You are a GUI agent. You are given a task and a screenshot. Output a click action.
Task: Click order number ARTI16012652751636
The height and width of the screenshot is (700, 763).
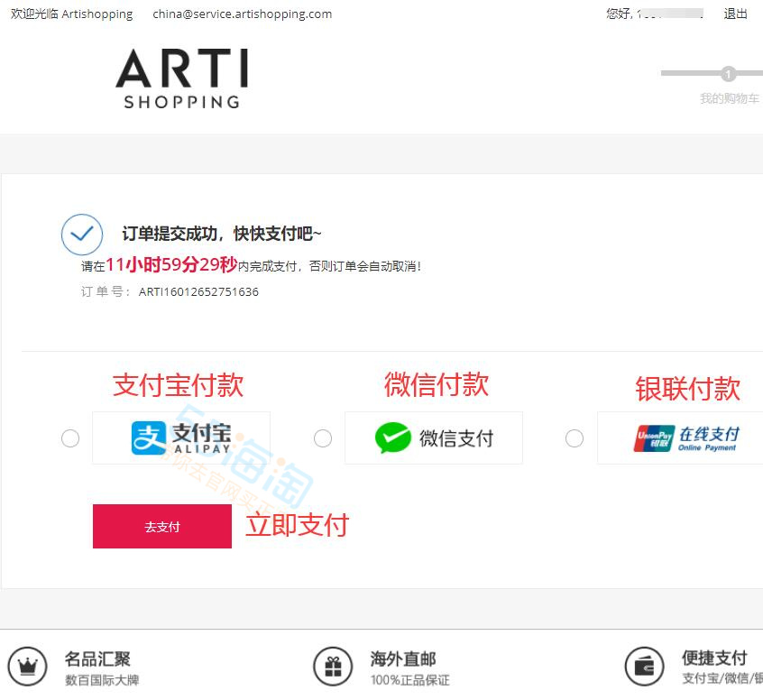(198, 291)
